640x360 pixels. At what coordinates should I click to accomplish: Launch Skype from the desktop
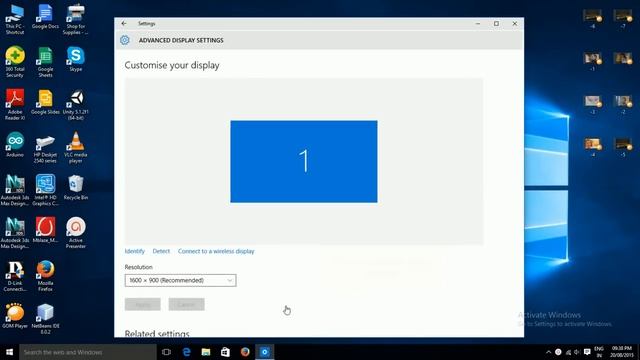coord(76,60)
